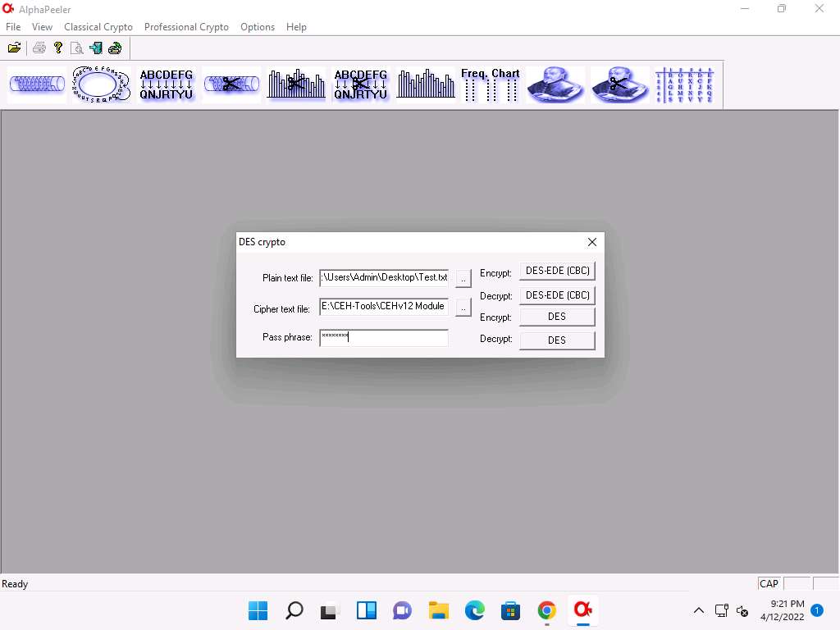Click the Open folder toolbar icon
Screen dimensions: 840x630
[14, 48]
